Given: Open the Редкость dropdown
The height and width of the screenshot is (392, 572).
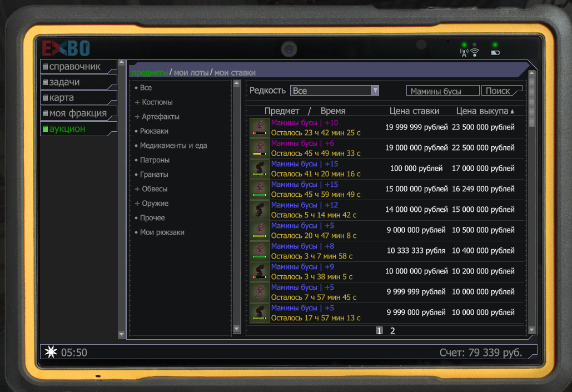Looking at the screenshot, I should point(335,91).
